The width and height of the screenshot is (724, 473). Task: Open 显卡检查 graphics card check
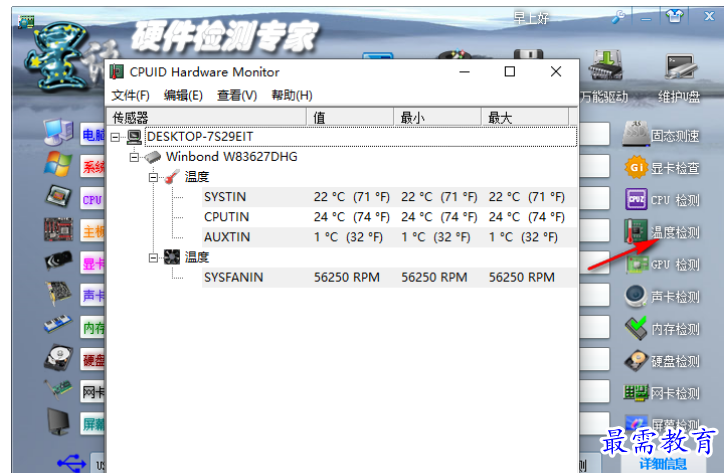click(662, 168)
